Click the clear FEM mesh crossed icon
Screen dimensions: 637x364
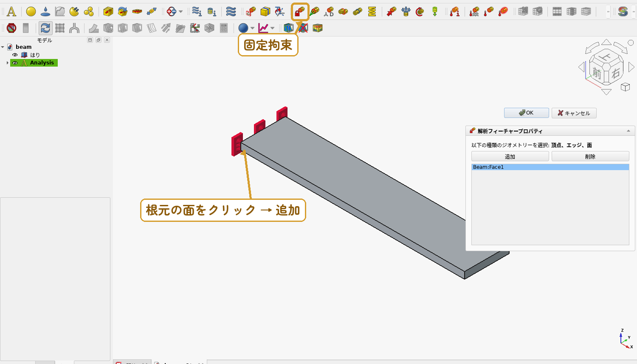point(303,28)
